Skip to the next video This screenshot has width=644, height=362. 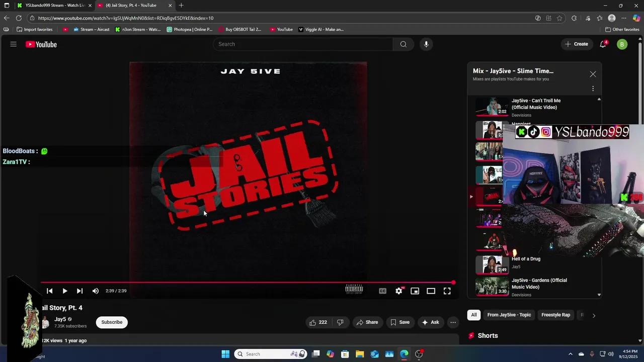[79, 291]
